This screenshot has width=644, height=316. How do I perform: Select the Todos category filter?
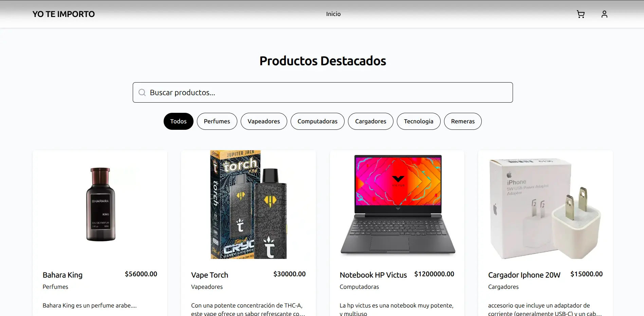[x=178, y=121]
